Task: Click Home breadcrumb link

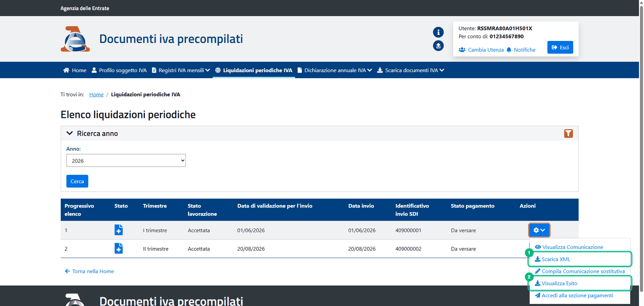Action: 96,94
